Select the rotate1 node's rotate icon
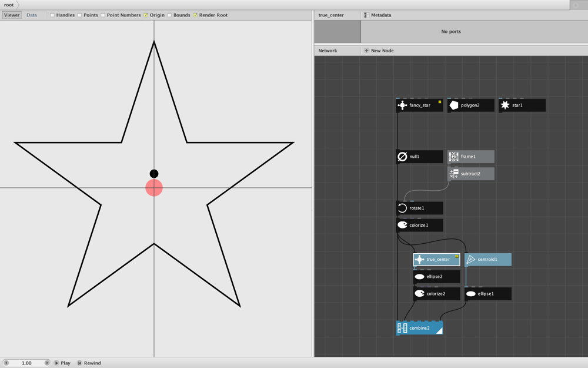 [x=402, y=208]
